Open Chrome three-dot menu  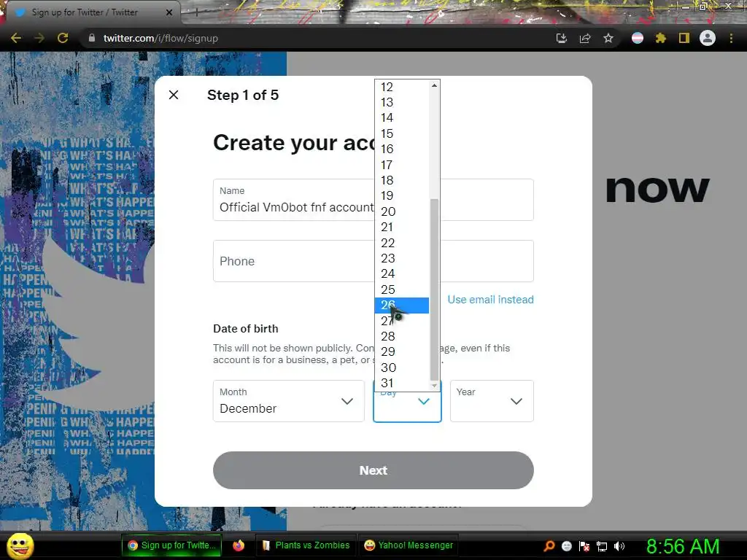click(x=731, y=38)
